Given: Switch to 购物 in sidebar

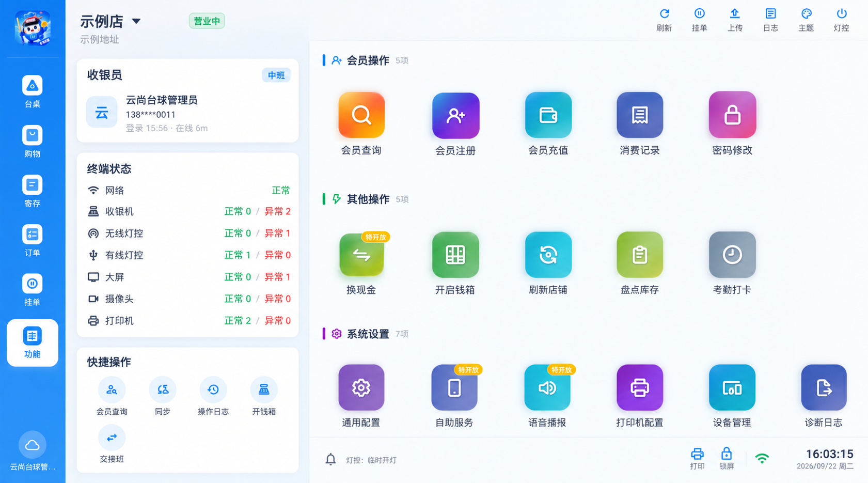Looking at the screenshot, I should coord(32,142).
